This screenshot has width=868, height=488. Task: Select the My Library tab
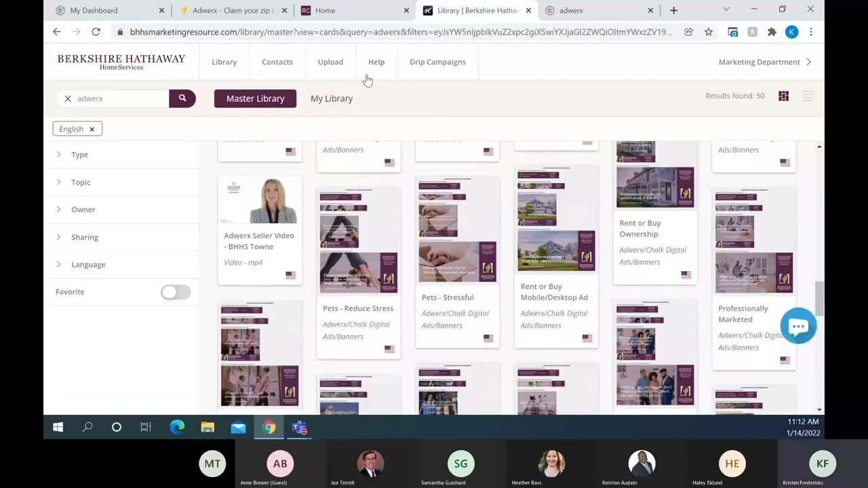click(x=332, y=98)
